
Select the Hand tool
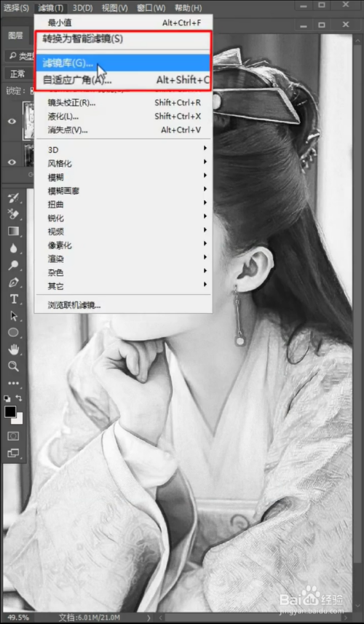click(14, 349)
